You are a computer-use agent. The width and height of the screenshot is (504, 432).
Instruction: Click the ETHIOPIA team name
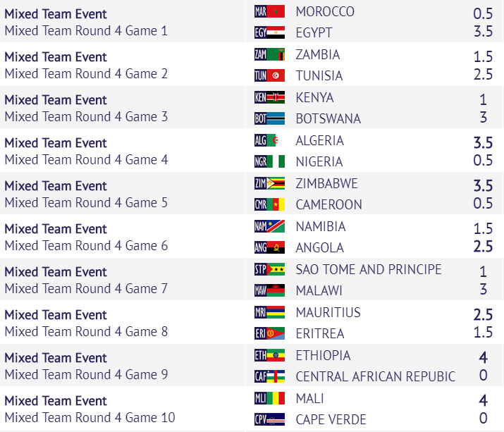[x=323, y=355]
